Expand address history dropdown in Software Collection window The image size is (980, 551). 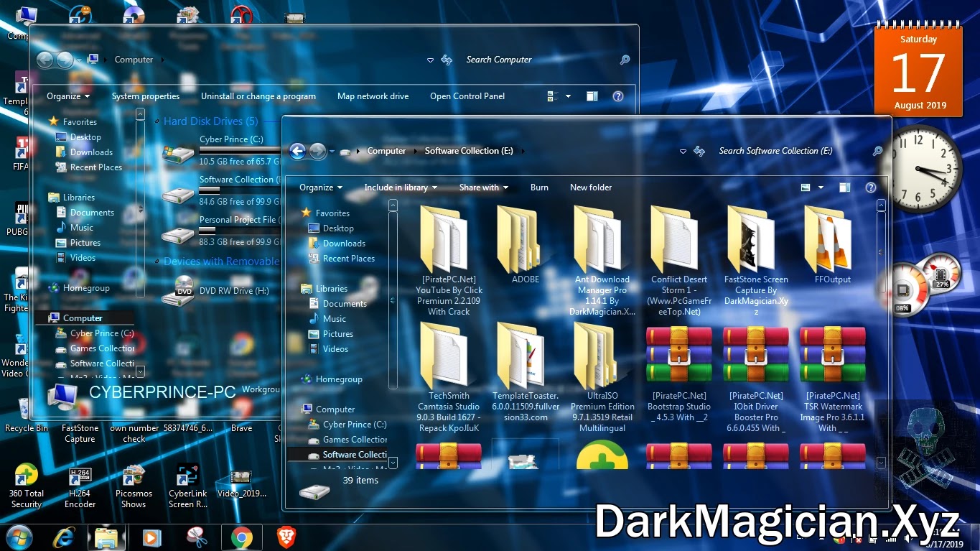tap(683, 152)
